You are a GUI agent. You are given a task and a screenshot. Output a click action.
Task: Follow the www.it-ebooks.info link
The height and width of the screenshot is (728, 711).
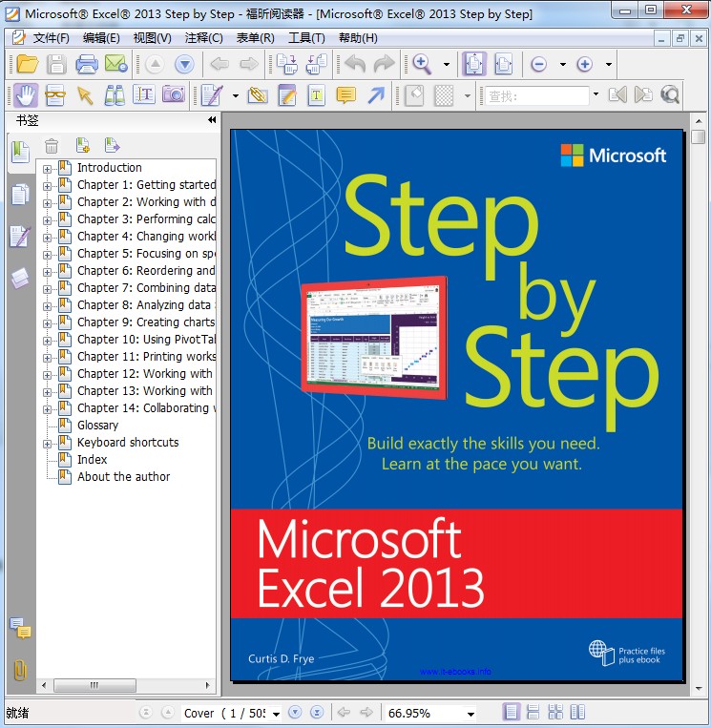tap(455, 672)
